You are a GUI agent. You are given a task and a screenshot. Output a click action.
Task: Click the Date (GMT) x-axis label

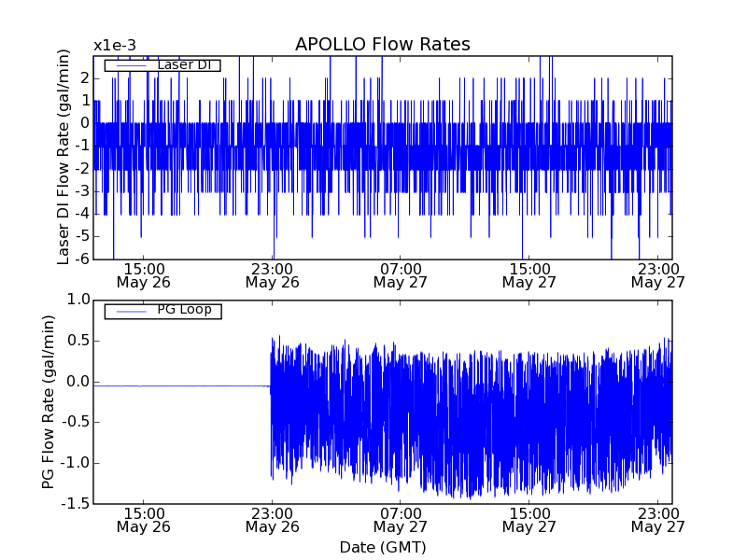pyautogui.click(x=382, y=546)
